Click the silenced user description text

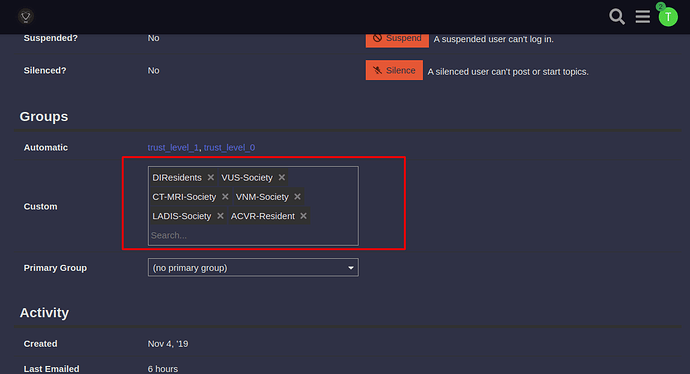click(x=508, y=72)
